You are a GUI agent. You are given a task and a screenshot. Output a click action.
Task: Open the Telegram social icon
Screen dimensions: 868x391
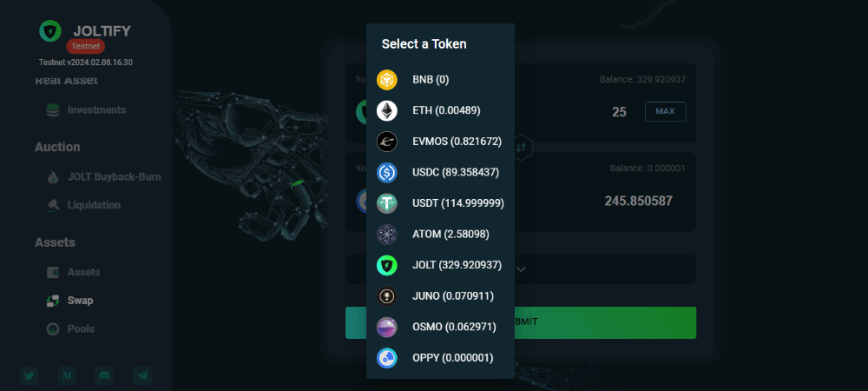pos(142,375)
